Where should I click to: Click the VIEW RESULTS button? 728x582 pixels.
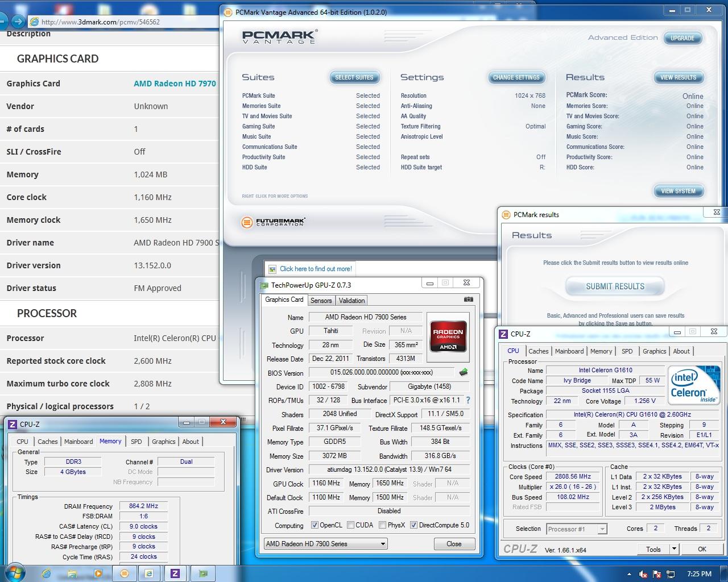(678, 77)
